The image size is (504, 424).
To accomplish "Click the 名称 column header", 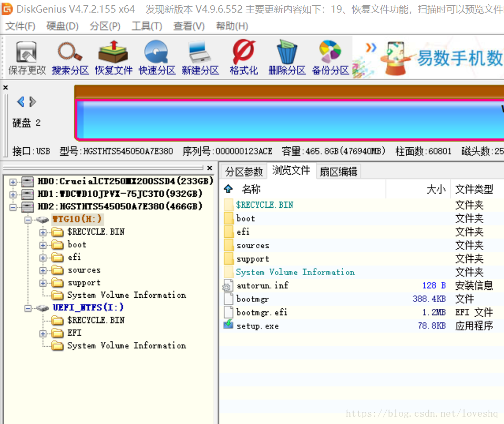I will tap(251, 189).
